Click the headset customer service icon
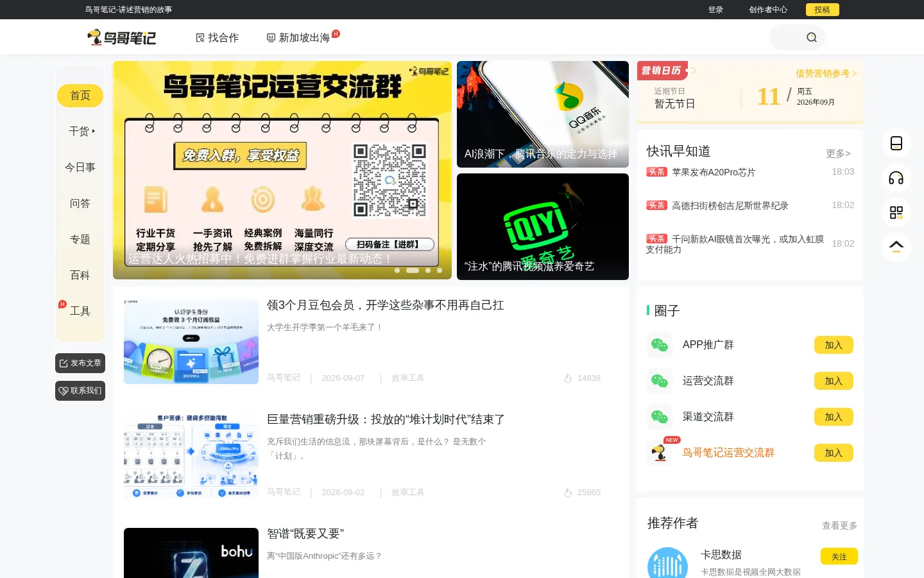Image resolution: width=924 pixels, height=578 pixels. 896,178
